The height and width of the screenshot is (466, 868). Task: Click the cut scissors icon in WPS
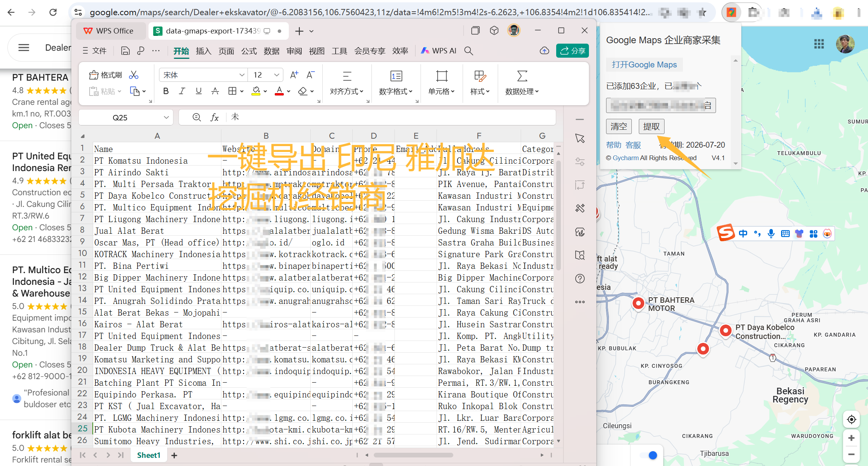click(134, 75)
